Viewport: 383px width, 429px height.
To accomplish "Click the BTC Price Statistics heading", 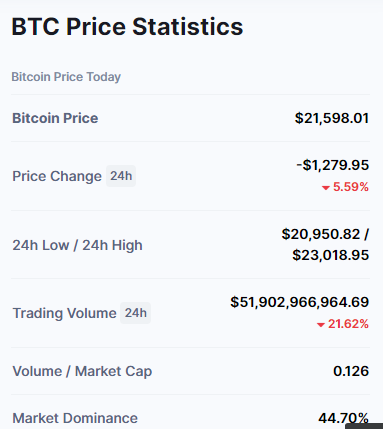I will point(127,26).
